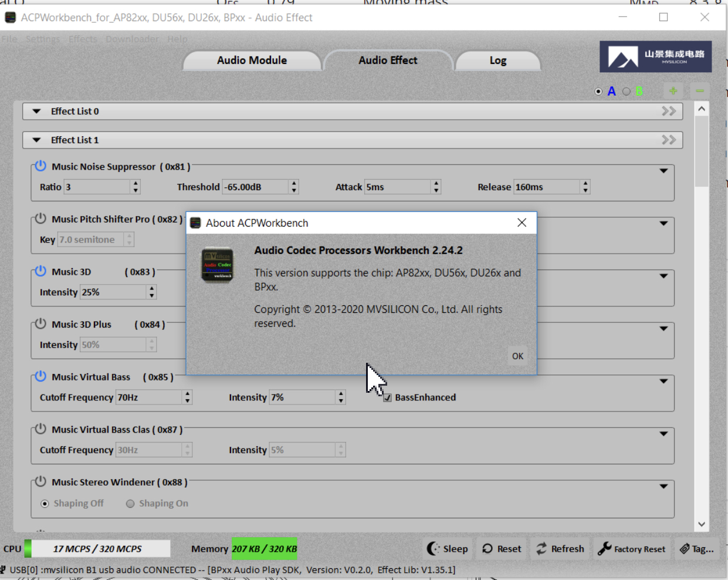Close the About ACPWorkbench dialog
Screen dimensions: 728x580
pyautogui.click(x=522, y=222)
